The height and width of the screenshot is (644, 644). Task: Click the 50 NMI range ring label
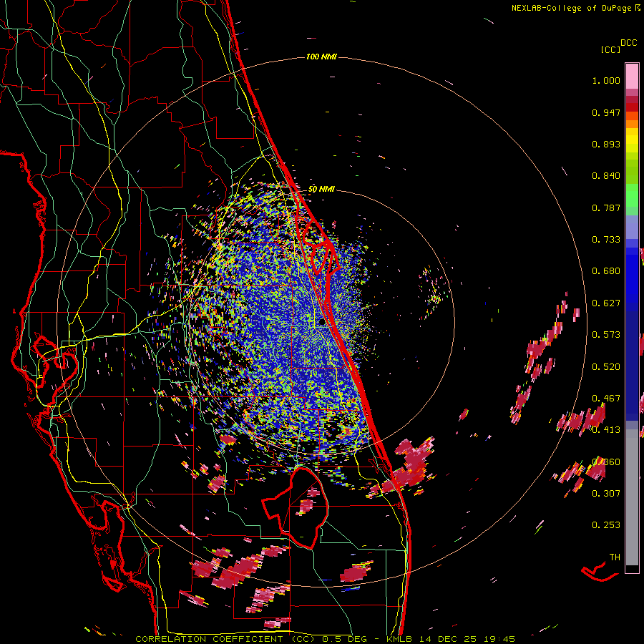coord(321,190)
